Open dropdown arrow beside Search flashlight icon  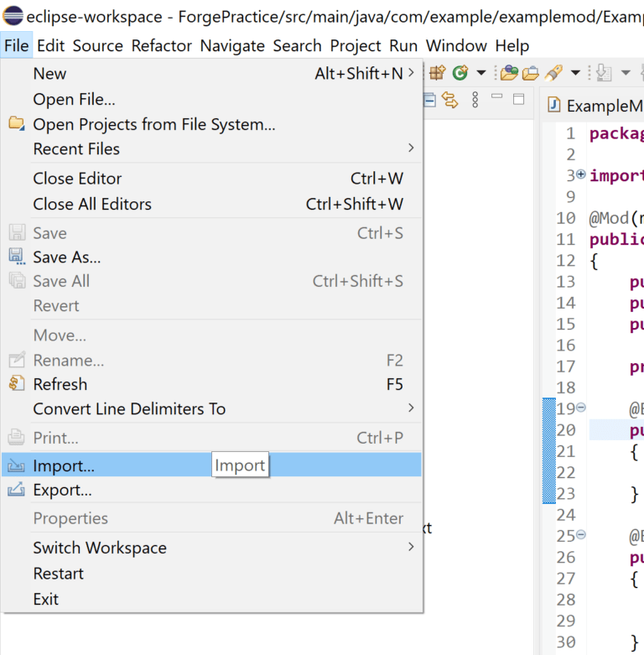point(575,73)
